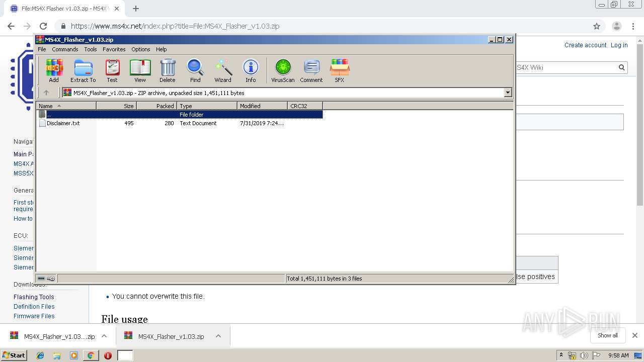Open the WinRAR File menu
This screenshot has width=644, height=362.
pos(42,49)
